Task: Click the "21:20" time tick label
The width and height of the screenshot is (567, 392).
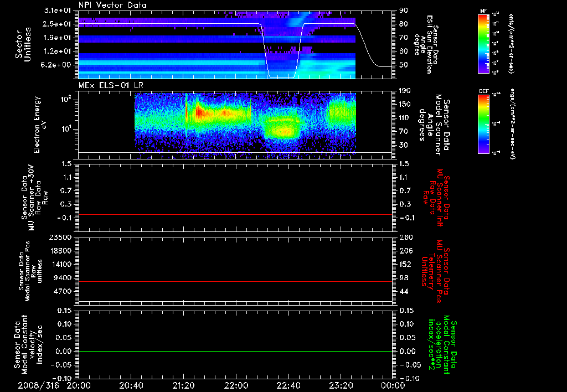Action: [x=183, y=386]
